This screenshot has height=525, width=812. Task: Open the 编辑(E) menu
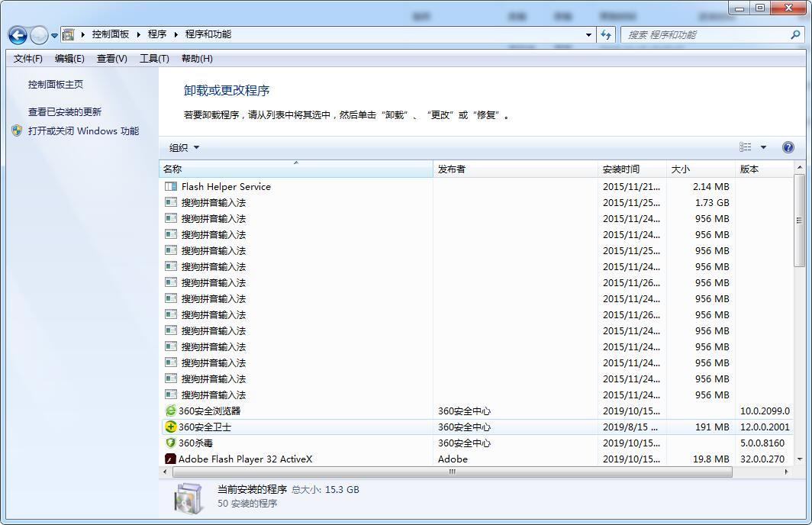[x=69, y=59]
